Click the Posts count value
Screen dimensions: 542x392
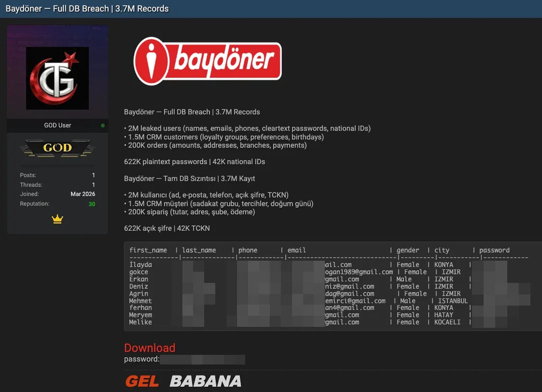[93, 175]
